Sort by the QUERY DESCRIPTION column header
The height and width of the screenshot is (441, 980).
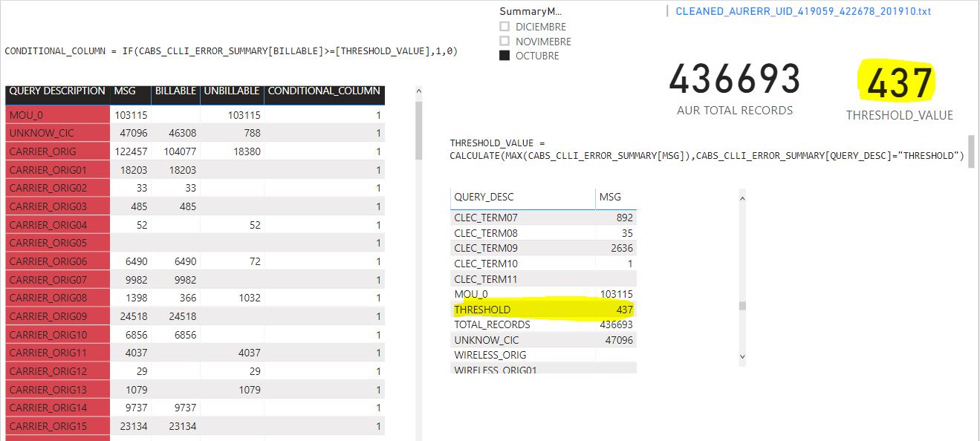pos(57,91)
